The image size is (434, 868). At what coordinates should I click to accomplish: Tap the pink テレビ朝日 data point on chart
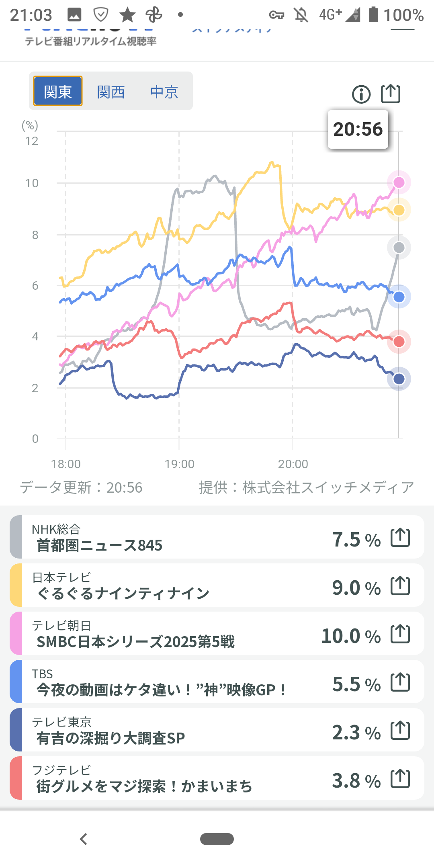[399, 182]
